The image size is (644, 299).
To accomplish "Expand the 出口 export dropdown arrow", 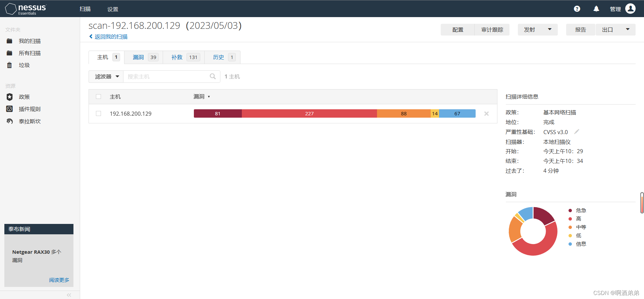I will coord(628,29).
